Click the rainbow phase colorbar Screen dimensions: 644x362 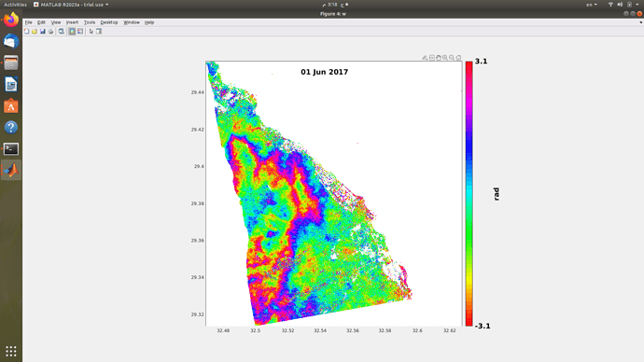pos(469,194)
